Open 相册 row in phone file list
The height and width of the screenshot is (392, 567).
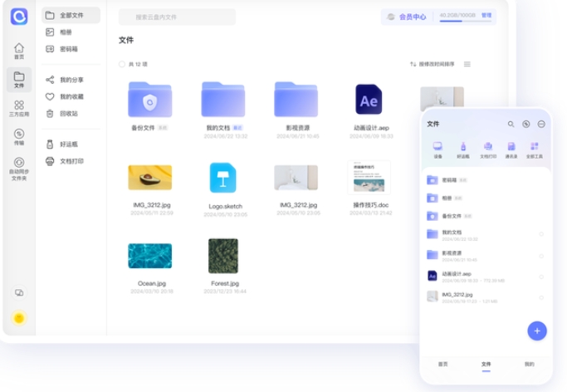coord(486,198)
